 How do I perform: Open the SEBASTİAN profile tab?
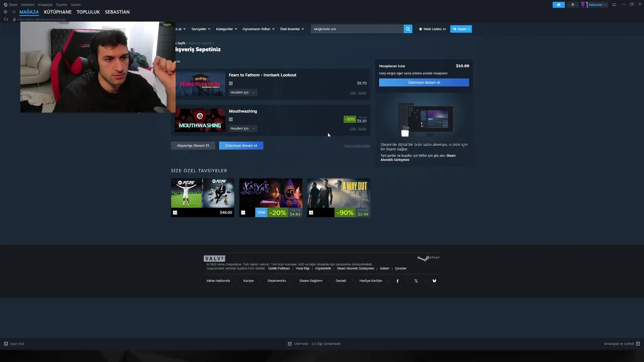117,12
